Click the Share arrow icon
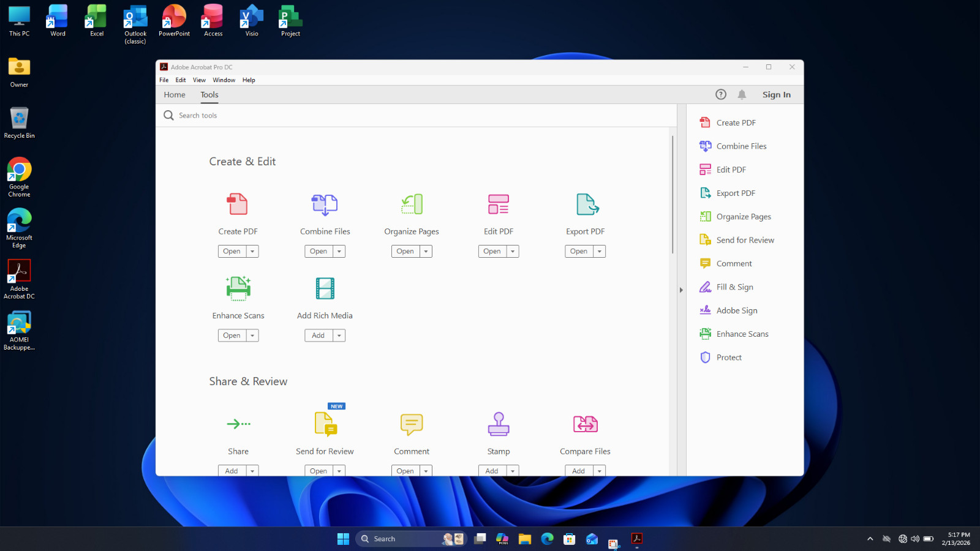This screenshot has height=551, width=980. (x=238, y=424)
